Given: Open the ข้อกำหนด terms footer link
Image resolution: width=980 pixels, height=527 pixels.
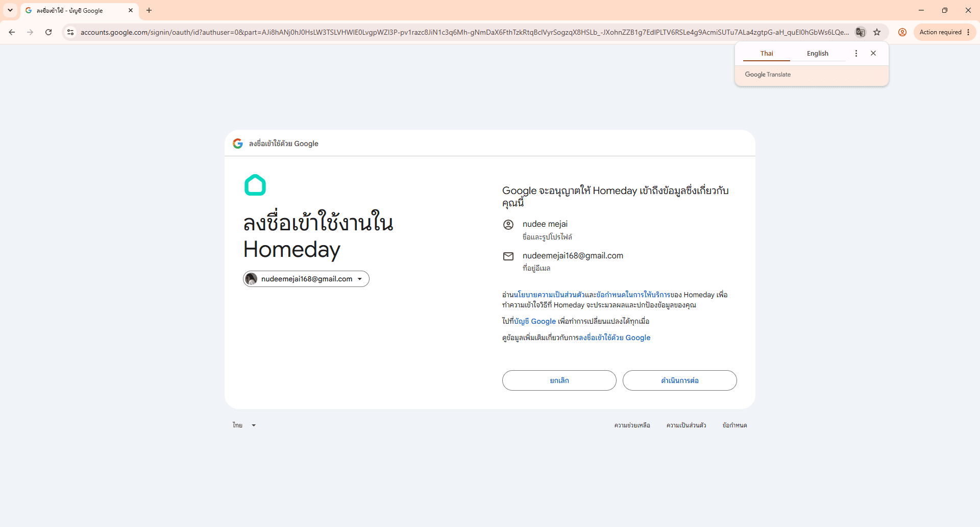Looking at the screenshot, I should (734, 425).
